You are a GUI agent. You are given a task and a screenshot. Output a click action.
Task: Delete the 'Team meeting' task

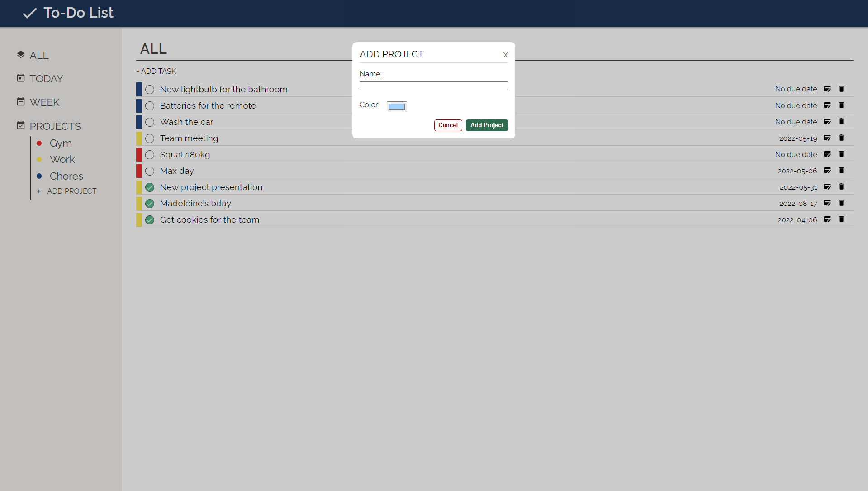click(x=841, y=138)
